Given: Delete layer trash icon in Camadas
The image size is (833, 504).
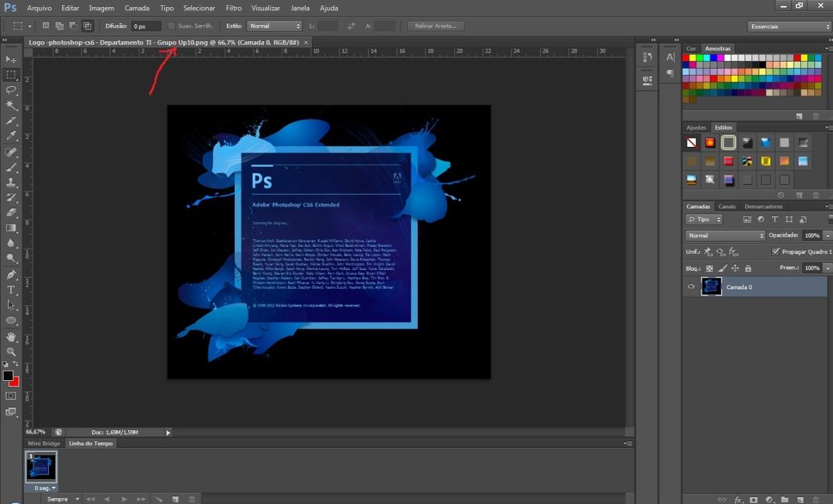Looking at the screenshot, I should point(816,499).
